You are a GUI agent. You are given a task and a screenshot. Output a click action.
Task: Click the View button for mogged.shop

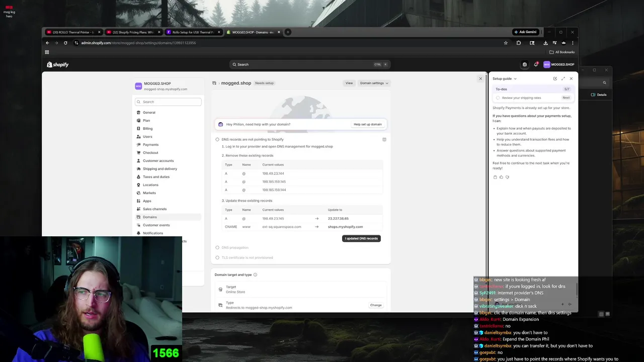pyautogui.click(x=349, y=83)
